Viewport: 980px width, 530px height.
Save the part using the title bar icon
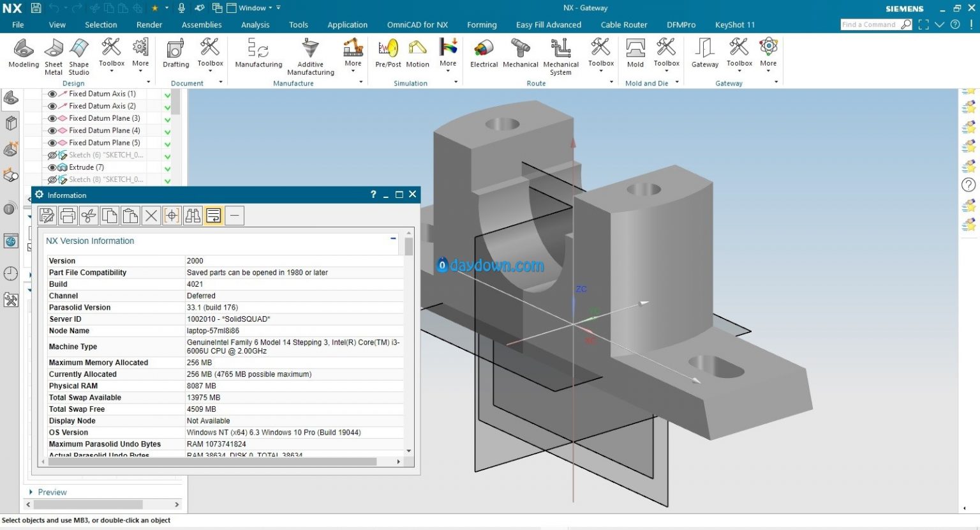36,8
